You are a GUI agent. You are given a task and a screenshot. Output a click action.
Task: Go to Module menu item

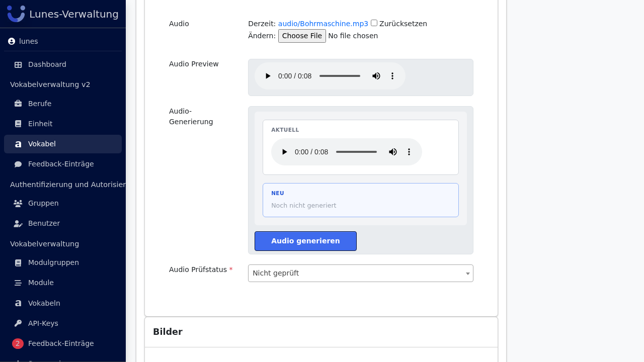pos(63,283)
